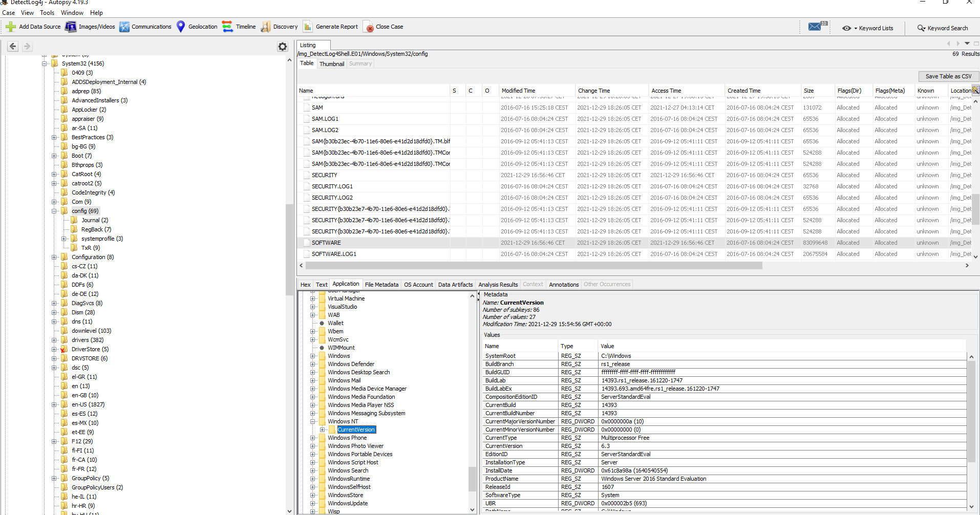980x515 pixels.
Task: Click the Add Data Source plus icon
Action: [x=11, y=27]
